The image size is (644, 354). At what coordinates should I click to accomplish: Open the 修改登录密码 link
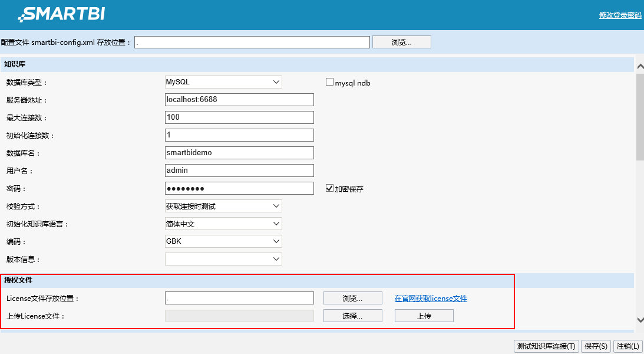pos(620,15)
